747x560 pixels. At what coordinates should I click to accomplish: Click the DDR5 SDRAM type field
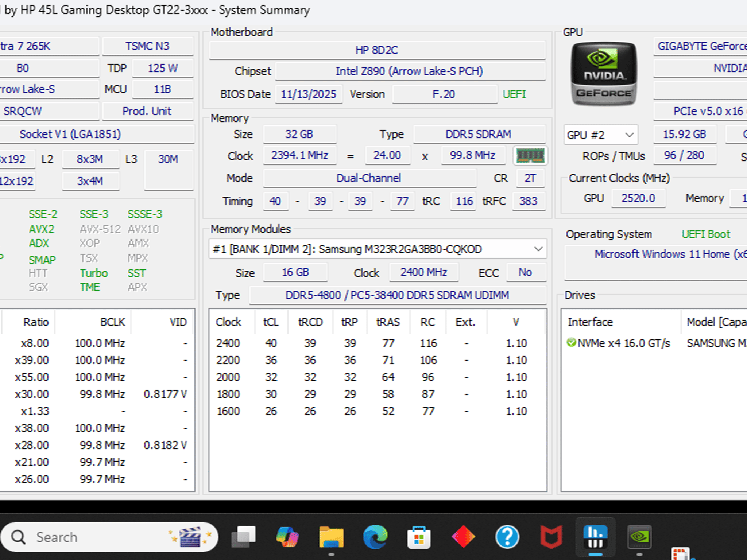pyautogui.click(x=479, y=134)
